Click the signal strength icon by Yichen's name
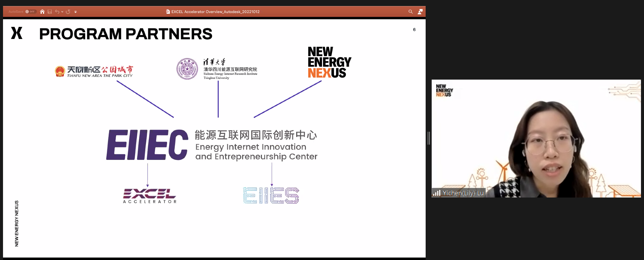The image size is (644, 260). (436, 193)
